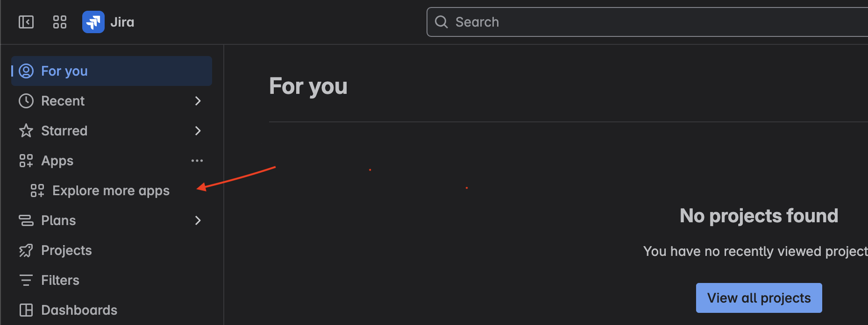Click the Filters funnel icon
Viewport: 868px width, 325px height.
point(26,280)
